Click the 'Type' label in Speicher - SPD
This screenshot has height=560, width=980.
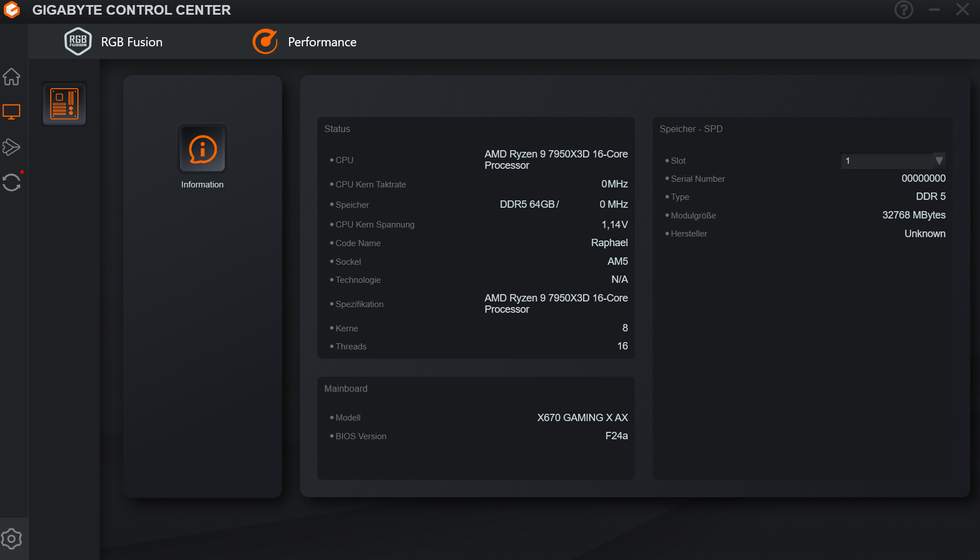click(680, 197)
